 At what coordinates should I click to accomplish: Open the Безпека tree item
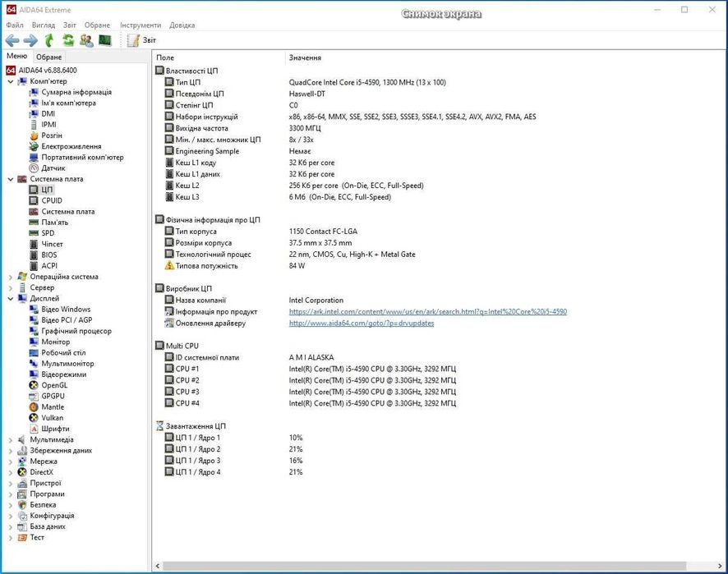43,505
